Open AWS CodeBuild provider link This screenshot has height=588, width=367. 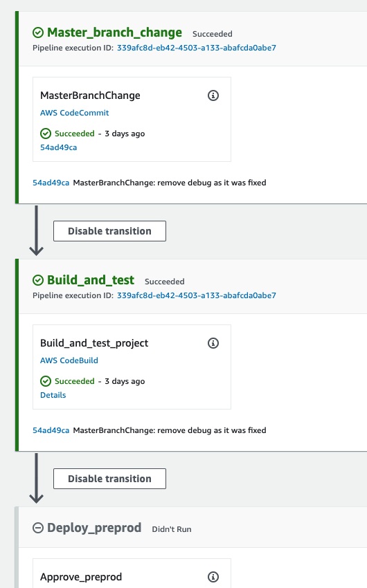tap(69, 360)
